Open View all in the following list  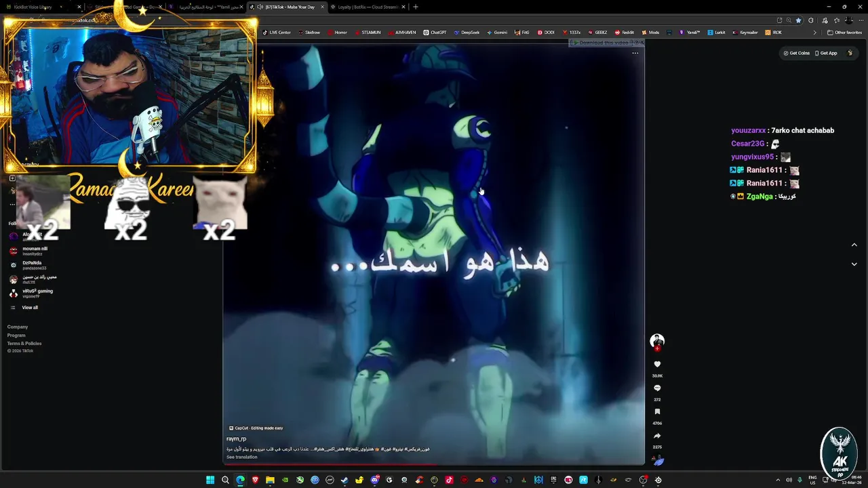30,308
